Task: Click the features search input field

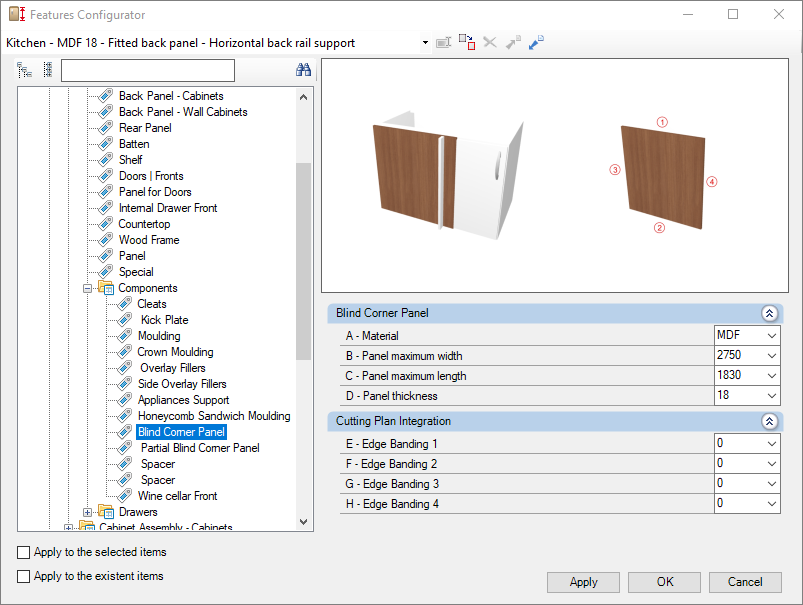Action: tap(148, 70)
